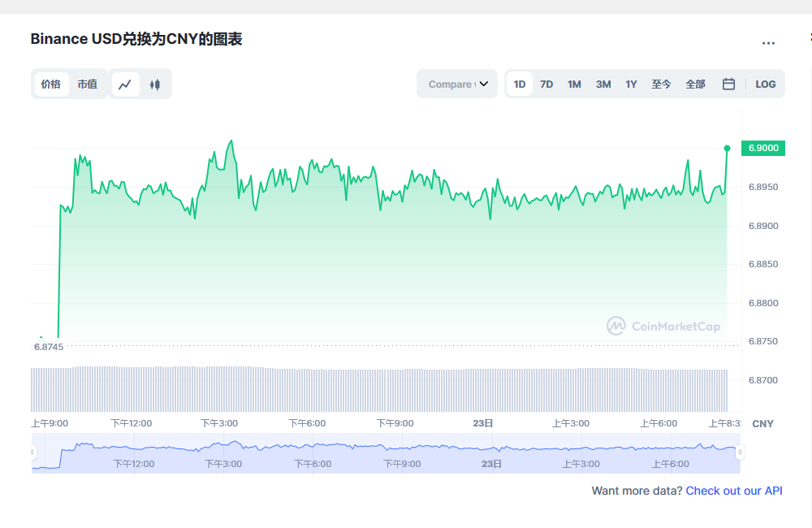Open the three-dot more options menu

point(768,43)
